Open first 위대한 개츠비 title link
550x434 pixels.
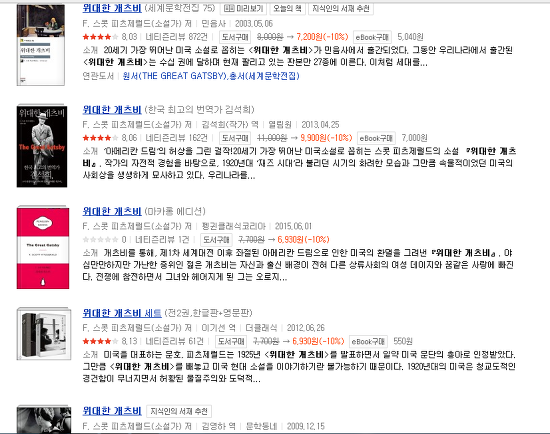112,8
